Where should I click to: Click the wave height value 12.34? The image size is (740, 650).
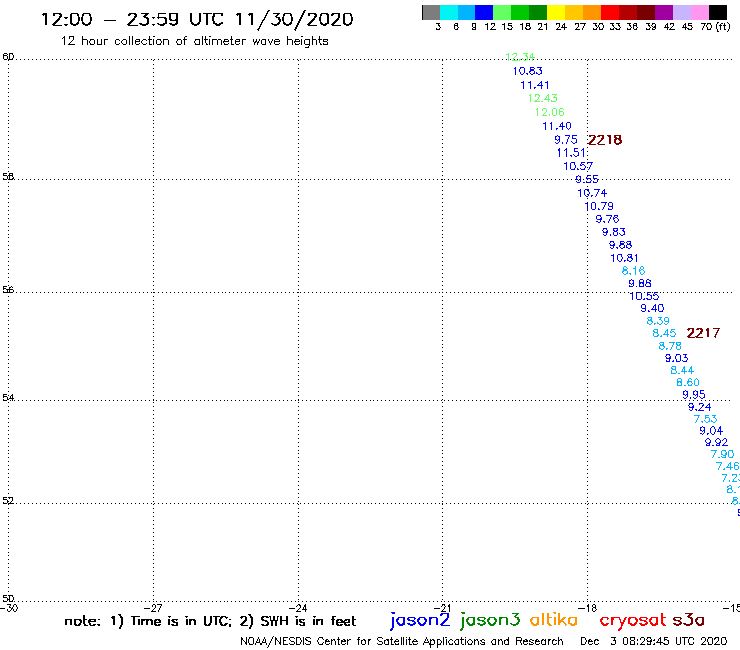pyautogui.click(x=520, y=57)
